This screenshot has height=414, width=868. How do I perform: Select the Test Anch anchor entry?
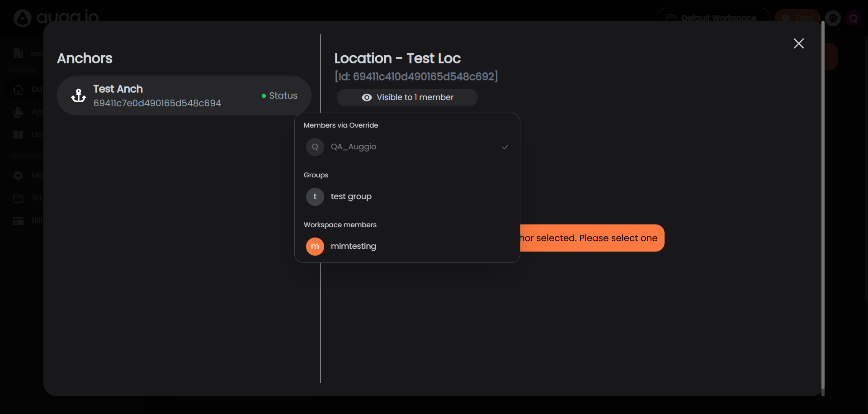tap(184, 95)
